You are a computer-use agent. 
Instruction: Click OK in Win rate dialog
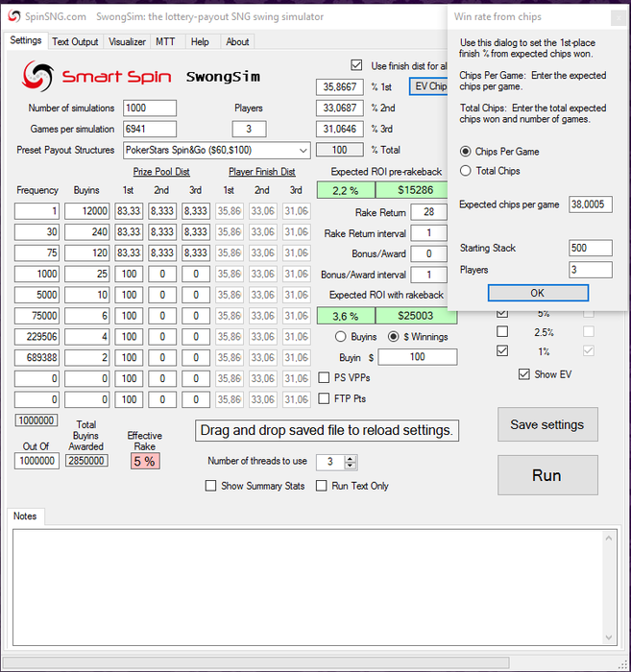coord(538,293)
